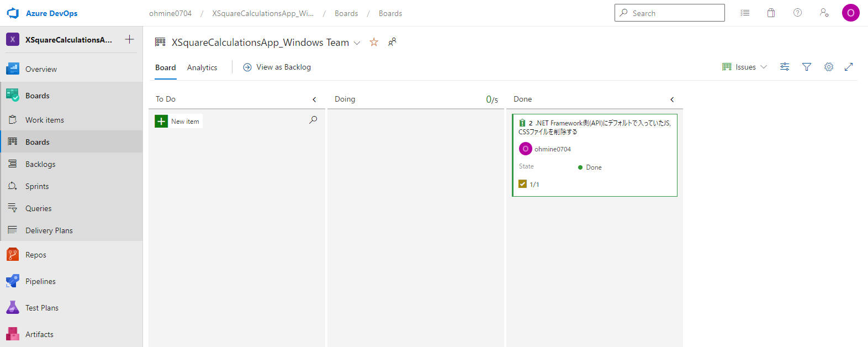Screen dimensions: 868x347
Task: Click XSquareCalculationsApp_Wi... breadcrumb link
Action: (263, 13)
